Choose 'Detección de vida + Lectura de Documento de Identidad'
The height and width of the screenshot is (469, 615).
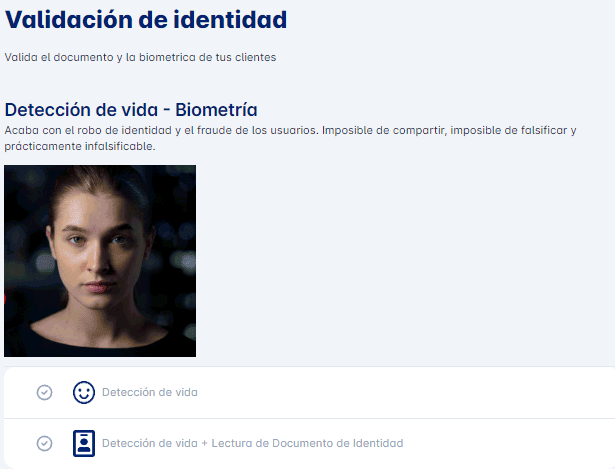click(x=252, y=443)
